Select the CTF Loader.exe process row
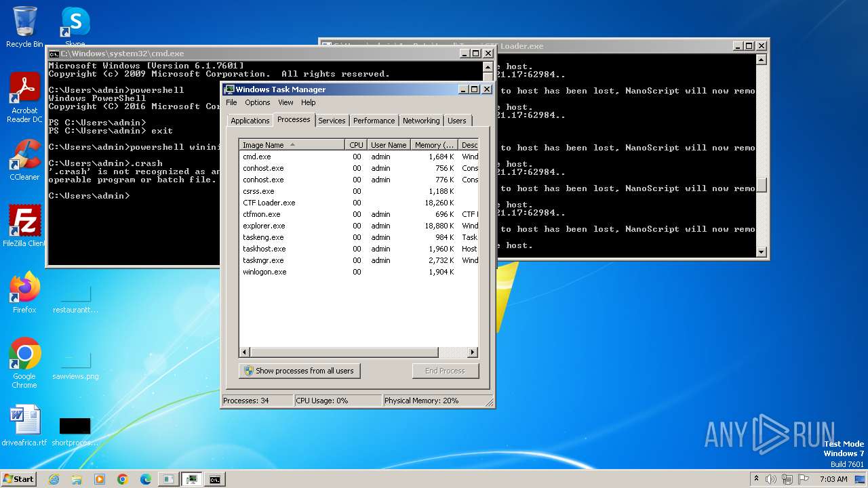 [x=359, y=203]
